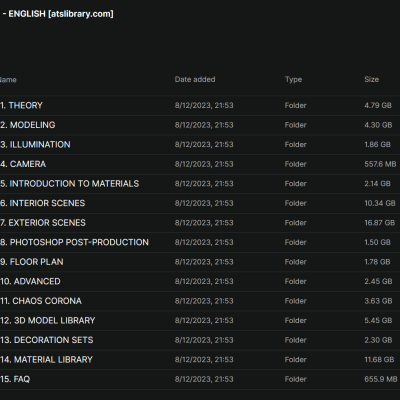Open the 1. THEORY folder
This screenshot has height=400, width=400.
[x=21, y=105]
